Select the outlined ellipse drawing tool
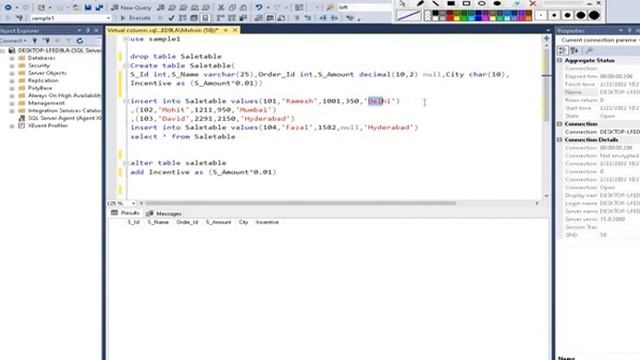Image resolution: width=640 pixels, height=360 pixels. pyautogui.click(x=482, y=3)
